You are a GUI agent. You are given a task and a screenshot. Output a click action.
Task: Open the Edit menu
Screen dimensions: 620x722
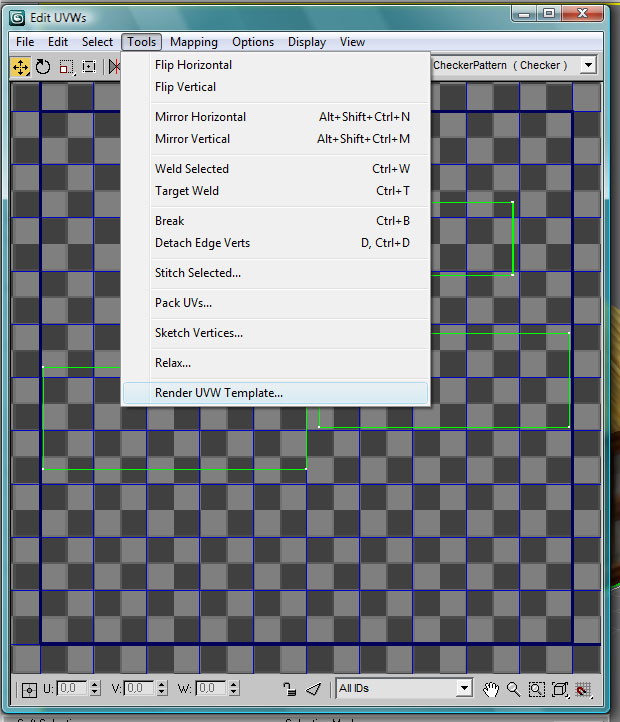pyautogui.click(x=58, y=42)
